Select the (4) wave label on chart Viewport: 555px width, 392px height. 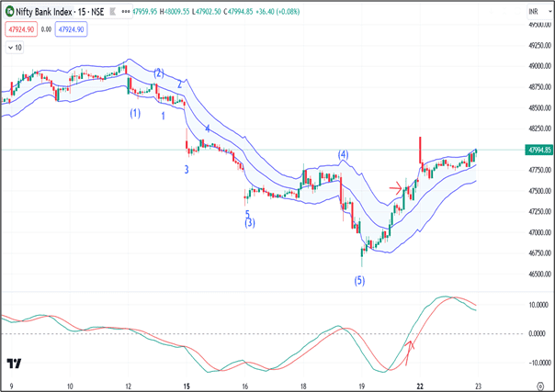tap(343, 155)
